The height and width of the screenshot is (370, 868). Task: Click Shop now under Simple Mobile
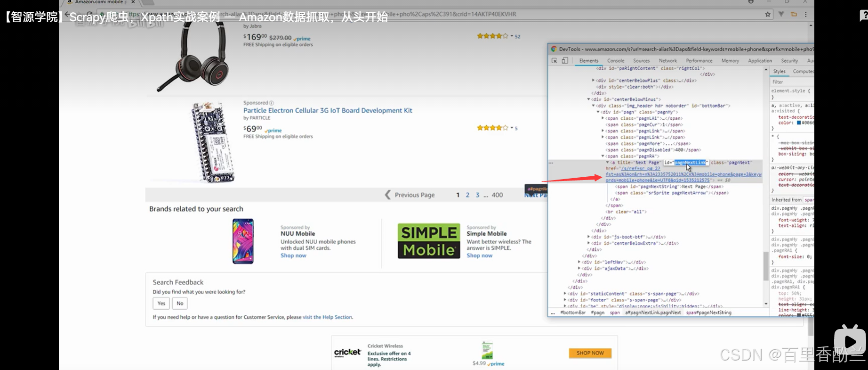479,255
